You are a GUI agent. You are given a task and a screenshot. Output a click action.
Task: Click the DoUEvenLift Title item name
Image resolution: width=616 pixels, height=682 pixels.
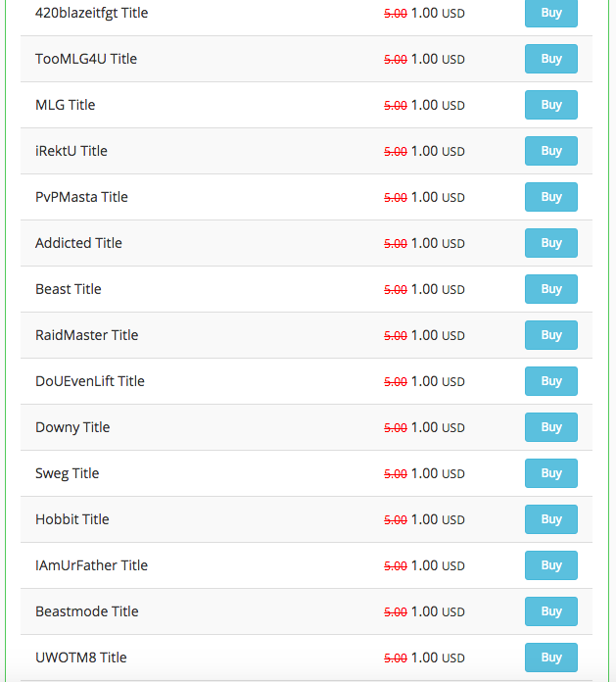coord(89,381)
